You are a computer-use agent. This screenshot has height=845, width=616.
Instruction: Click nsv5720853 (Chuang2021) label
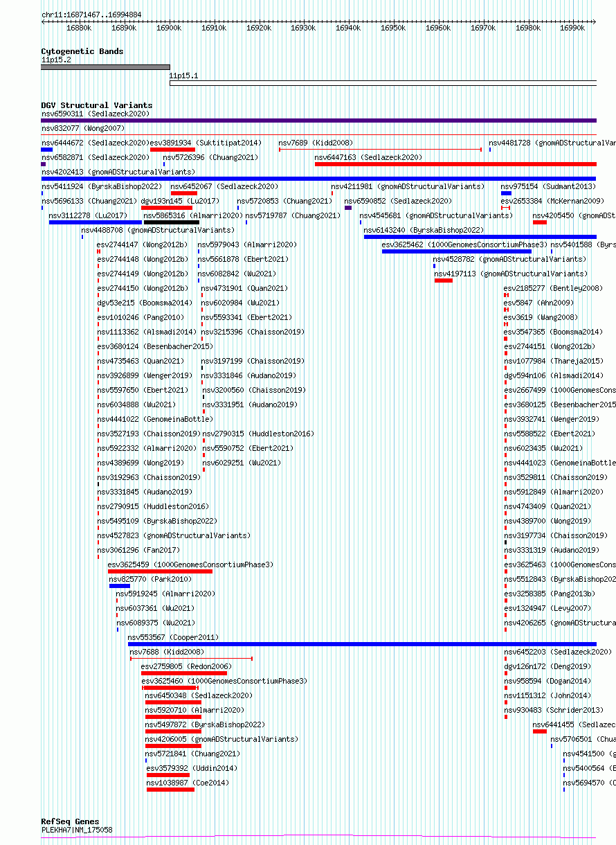click(284, 201)
